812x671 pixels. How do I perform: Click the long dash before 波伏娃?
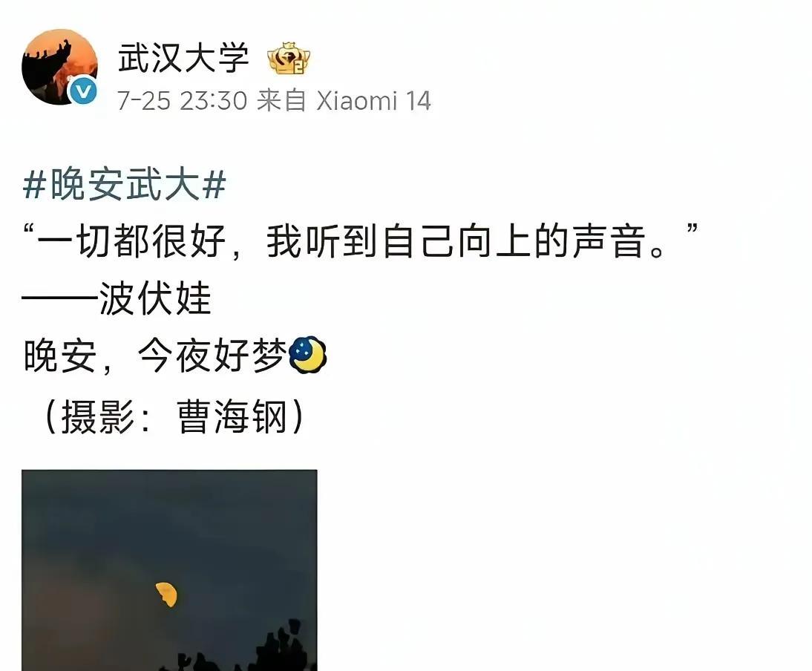point(60,298)
